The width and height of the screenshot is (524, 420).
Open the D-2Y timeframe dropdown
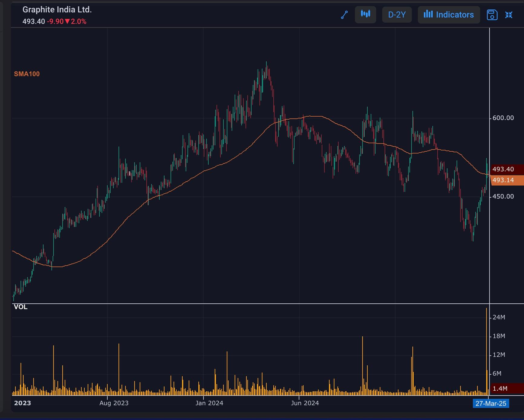pos(397,15)
